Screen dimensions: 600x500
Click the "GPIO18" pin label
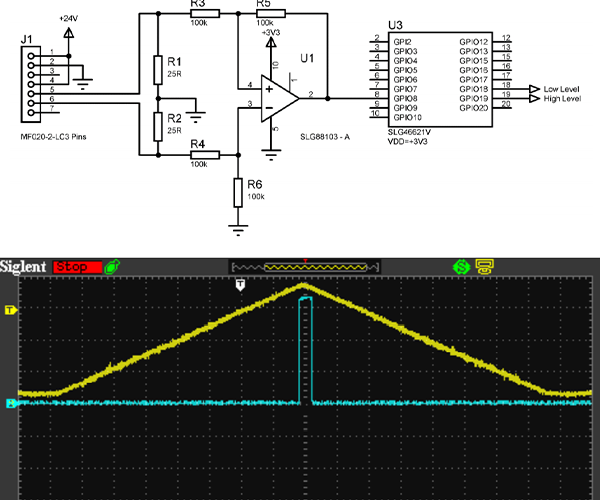tap(474, 89)
